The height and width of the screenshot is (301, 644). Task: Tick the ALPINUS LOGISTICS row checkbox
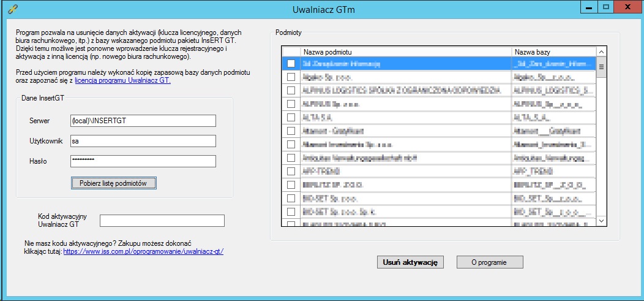[291, 91]
